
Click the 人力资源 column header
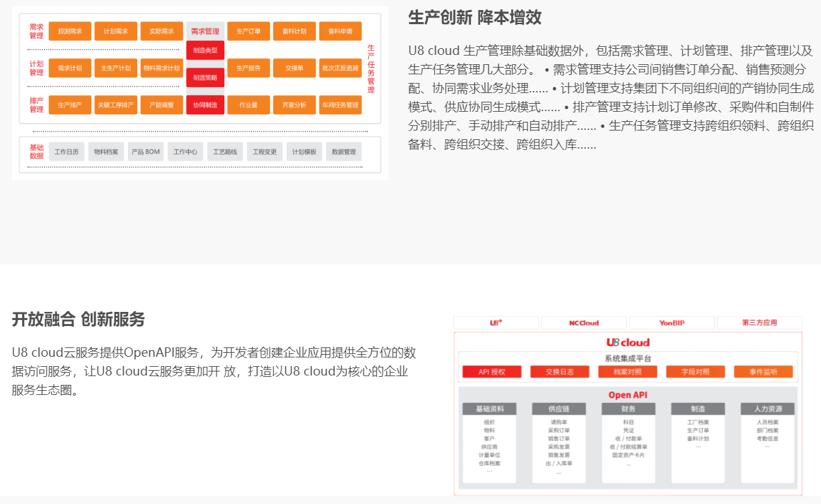(767, 408)
